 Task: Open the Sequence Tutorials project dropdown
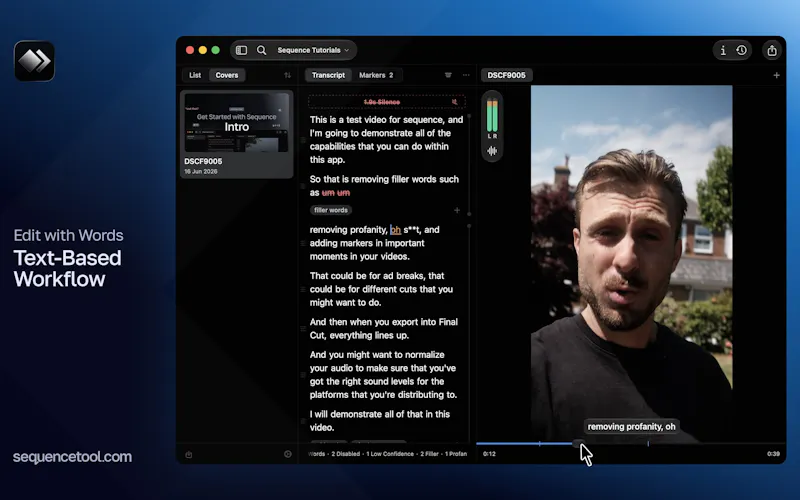(x=313, y=50)
